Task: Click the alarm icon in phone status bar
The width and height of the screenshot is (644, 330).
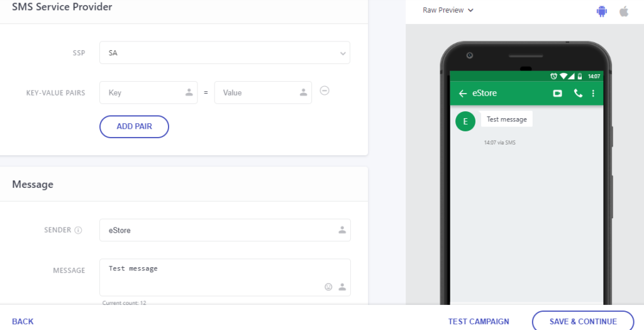Action: [553, 76]
